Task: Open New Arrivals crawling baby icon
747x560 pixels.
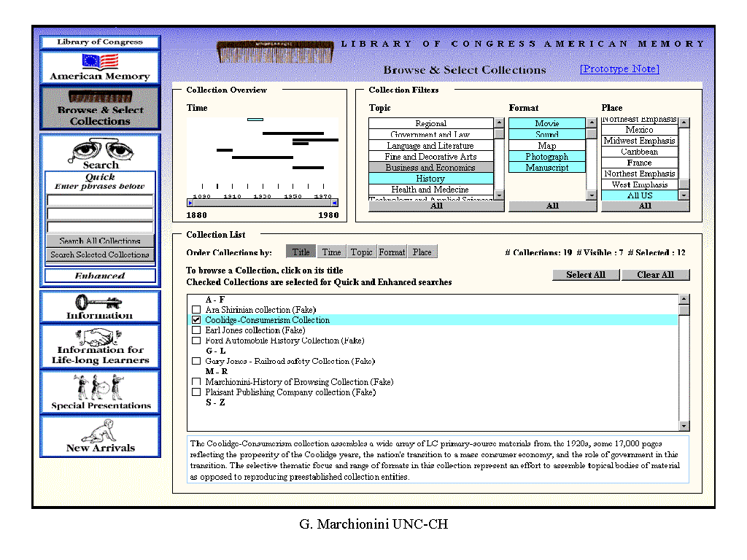Action: [100, 432]
